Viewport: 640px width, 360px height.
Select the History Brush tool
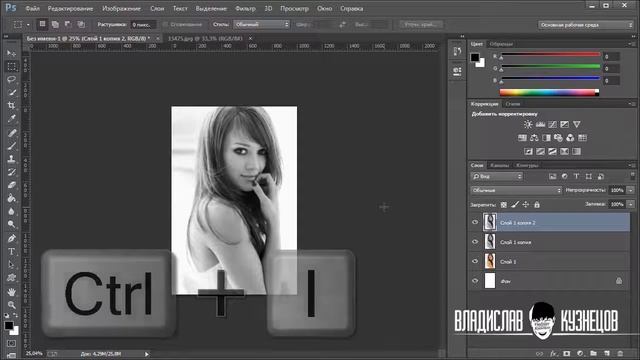point(11,172)
